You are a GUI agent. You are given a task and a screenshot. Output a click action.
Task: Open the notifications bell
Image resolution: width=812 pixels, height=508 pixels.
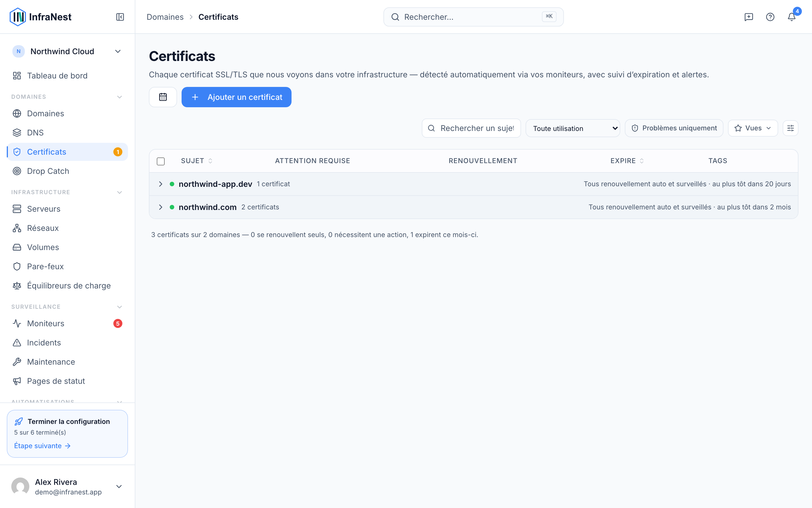point(791,17)
